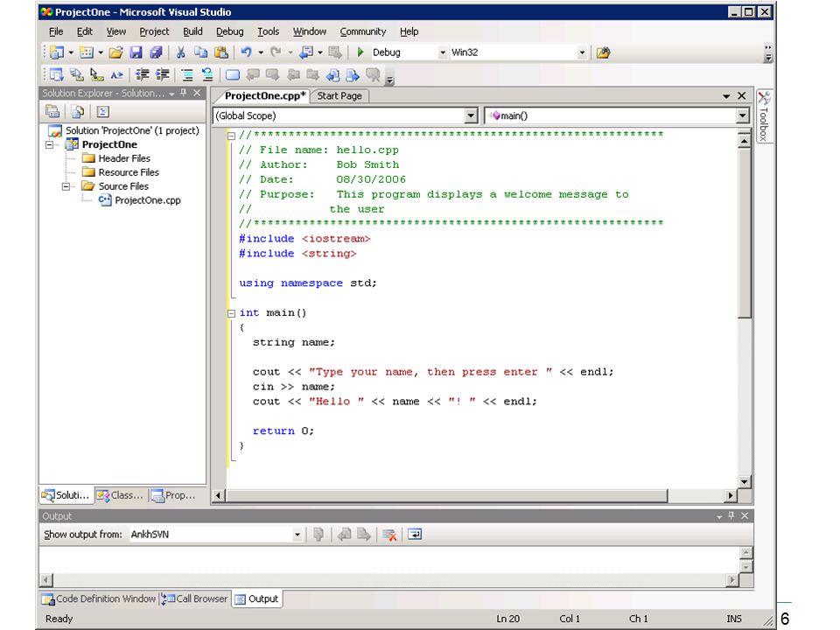The image size is (840, 630).
Task: Increase line indent with the indent icon
Action: pos(163,75)
